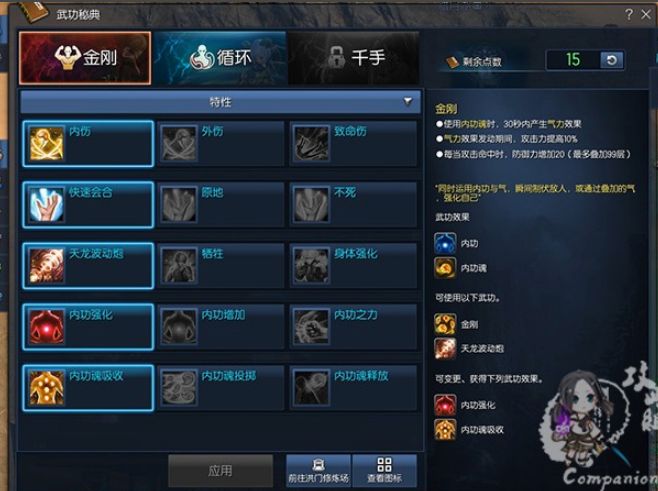658x491 pixels.
Task: Click the 应用 apply button
Action: 220,470
